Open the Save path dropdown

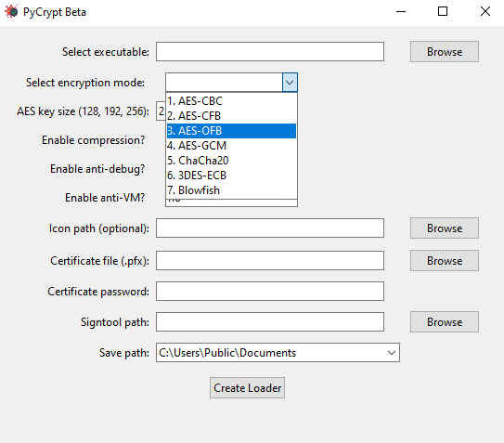pyautogui.click(x=392, y=353)
